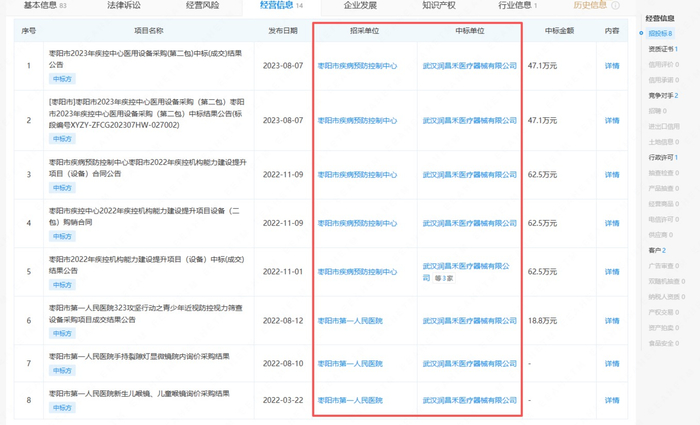The height and width of the screenshot is (425, 700).
Task: Open the 法律诉讼 tab
Action: (x=124, y=5)
